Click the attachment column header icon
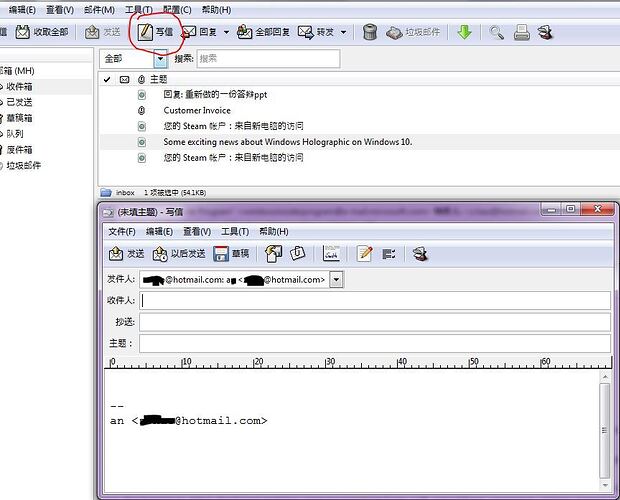Image resolution: width=620 pixels, height=500 pixels. tap(141, 79)
